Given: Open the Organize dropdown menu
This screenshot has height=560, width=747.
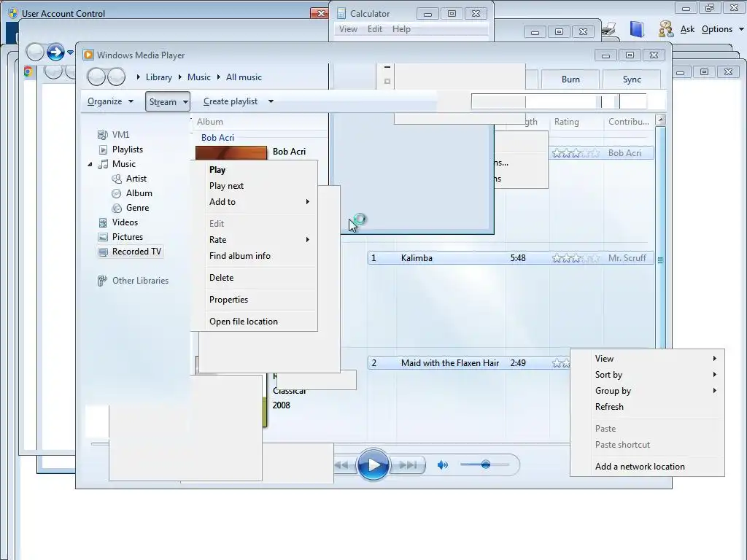Looking at the screenshot, I should click(110, 101).
